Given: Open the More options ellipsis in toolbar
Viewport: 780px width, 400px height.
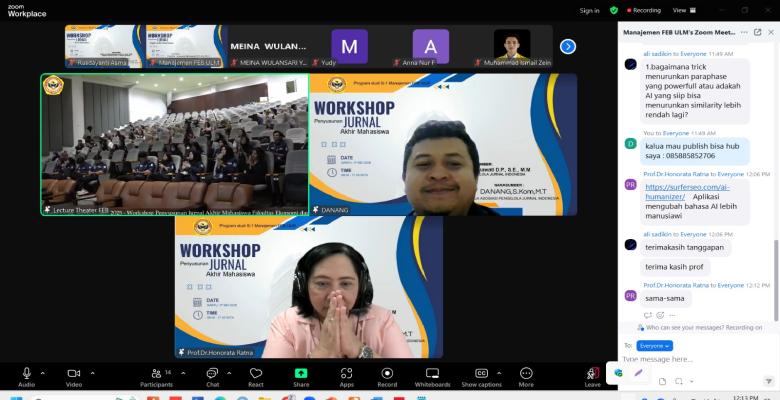Looking at the screenshot, I should coord(526,374).
